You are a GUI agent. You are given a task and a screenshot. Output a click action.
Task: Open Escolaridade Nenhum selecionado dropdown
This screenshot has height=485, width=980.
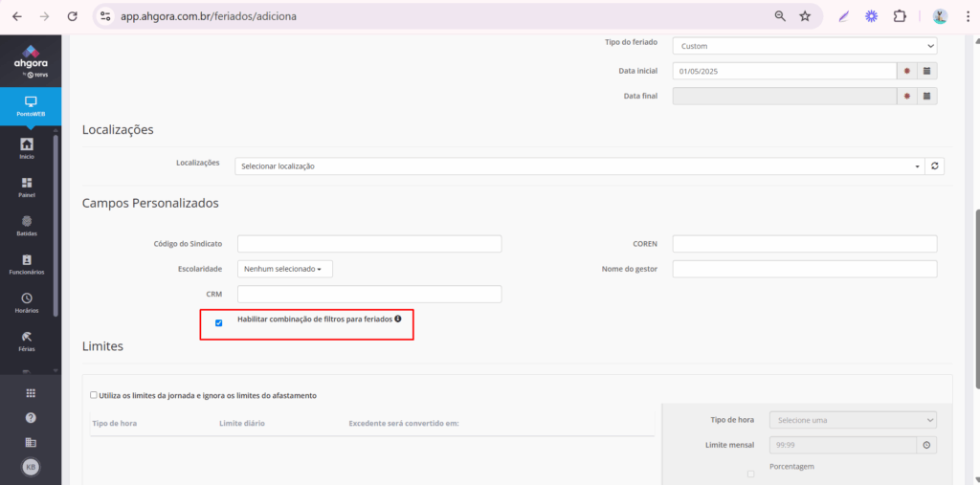coord(282,269)
